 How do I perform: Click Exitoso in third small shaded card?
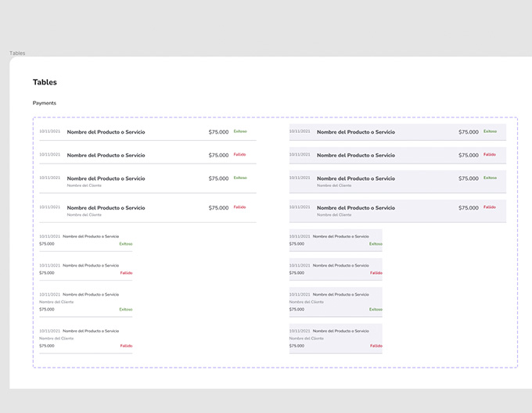pyautogui.click(x=376, y=309)
